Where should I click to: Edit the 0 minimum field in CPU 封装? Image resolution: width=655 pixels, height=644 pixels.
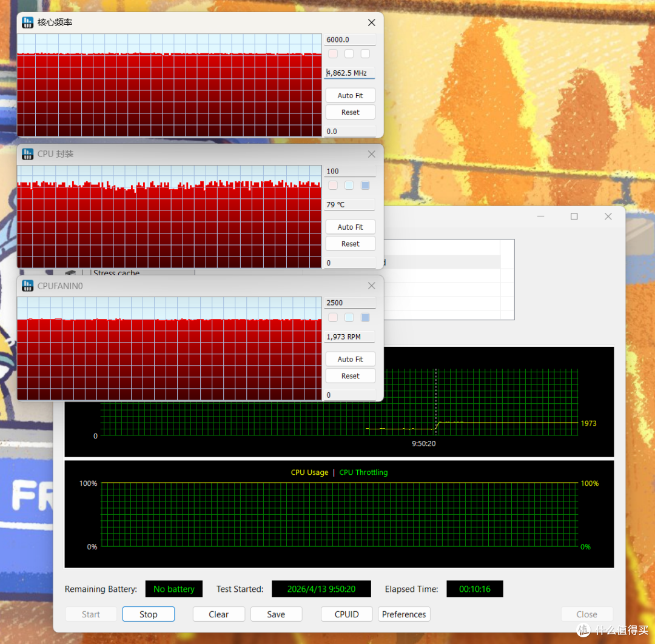[350, 263]
